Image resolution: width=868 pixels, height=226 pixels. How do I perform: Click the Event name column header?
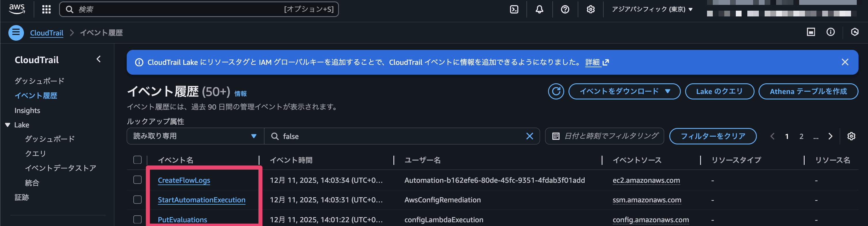[x=176, y=160]
